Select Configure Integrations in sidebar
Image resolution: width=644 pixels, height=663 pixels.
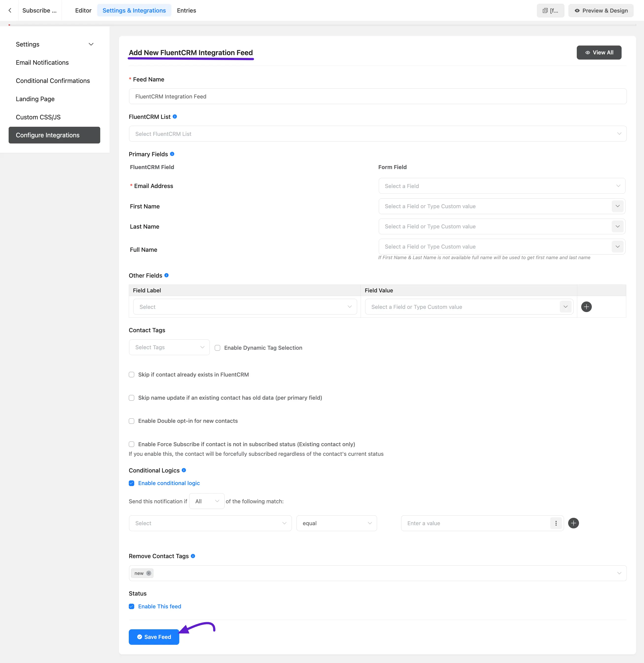(x=54, y=135)
